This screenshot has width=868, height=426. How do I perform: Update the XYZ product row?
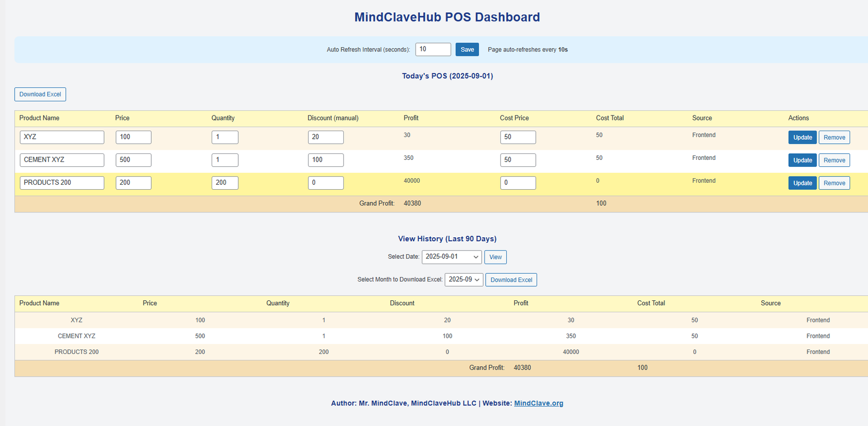(802, 138)
